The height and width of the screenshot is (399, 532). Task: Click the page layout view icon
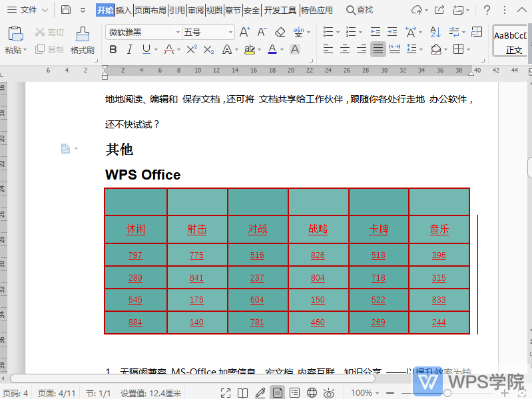(x=277, y=393)
